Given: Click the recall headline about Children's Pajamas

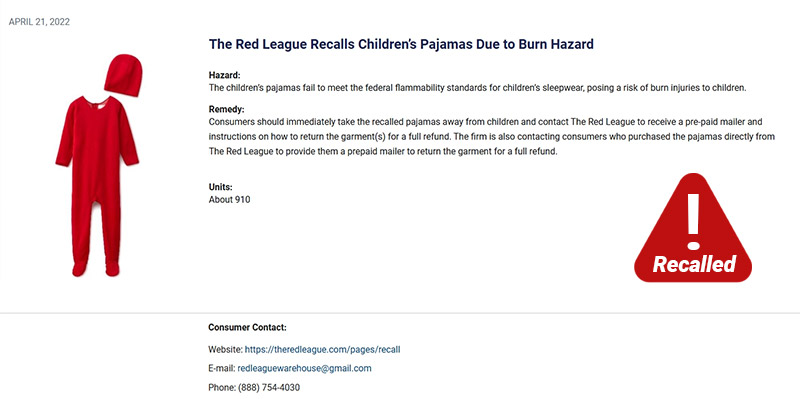Looking at the screenshot, I should (401, 44).
